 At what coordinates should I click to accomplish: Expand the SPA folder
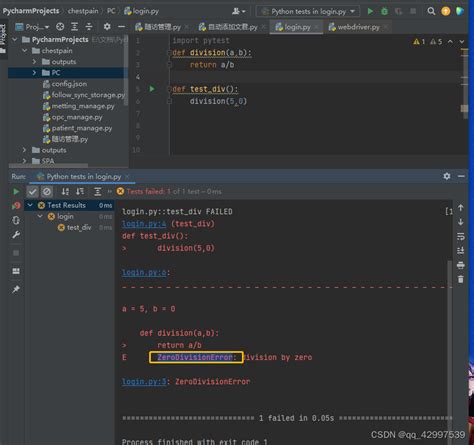tap(25, 161)
